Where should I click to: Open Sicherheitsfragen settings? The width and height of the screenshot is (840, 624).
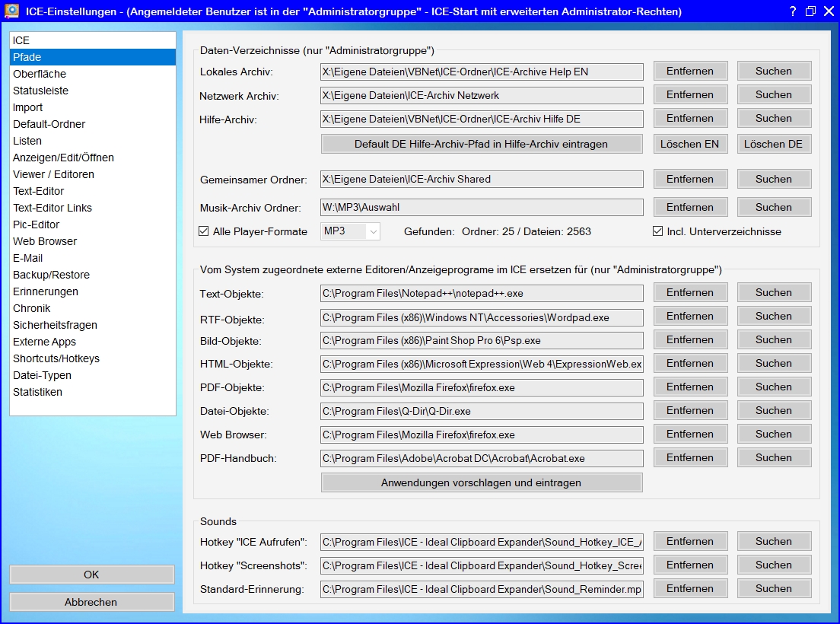point(93,325)
